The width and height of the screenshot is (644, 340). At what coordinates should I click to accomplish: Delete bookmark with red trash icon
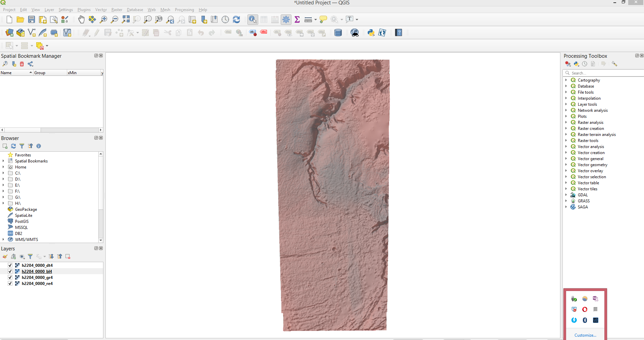tap(22, 64)
